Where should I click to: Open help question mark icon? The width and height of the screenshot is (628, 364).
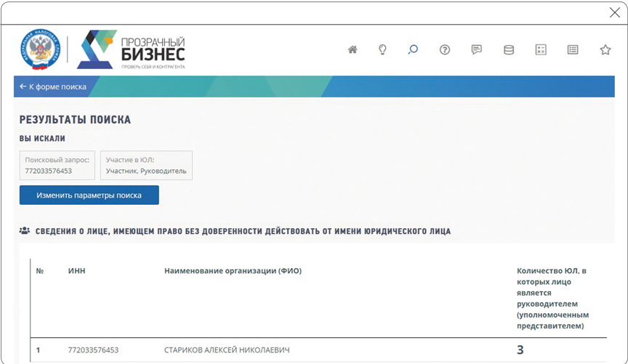(445, 50)
